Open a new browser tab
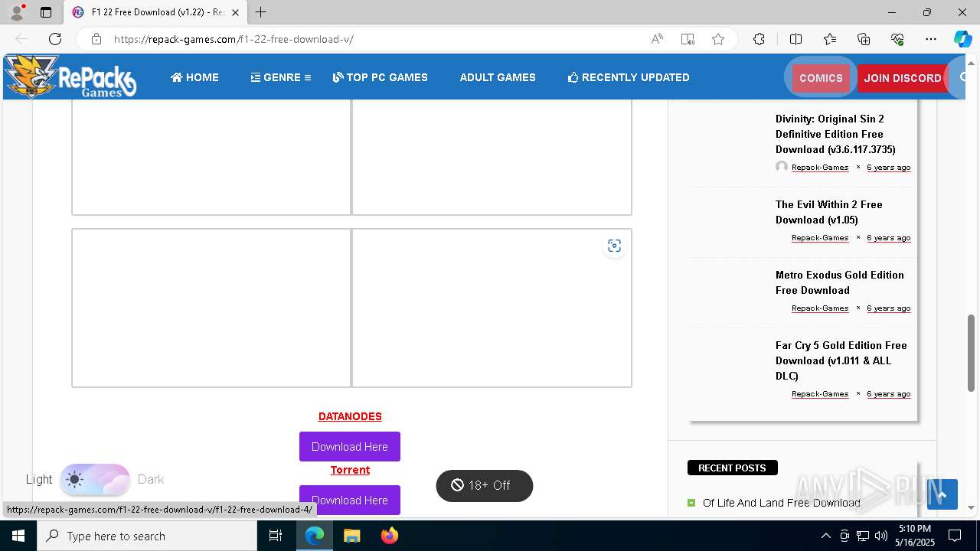This screenshot has width=980, height=551. (x=261, y=12)
